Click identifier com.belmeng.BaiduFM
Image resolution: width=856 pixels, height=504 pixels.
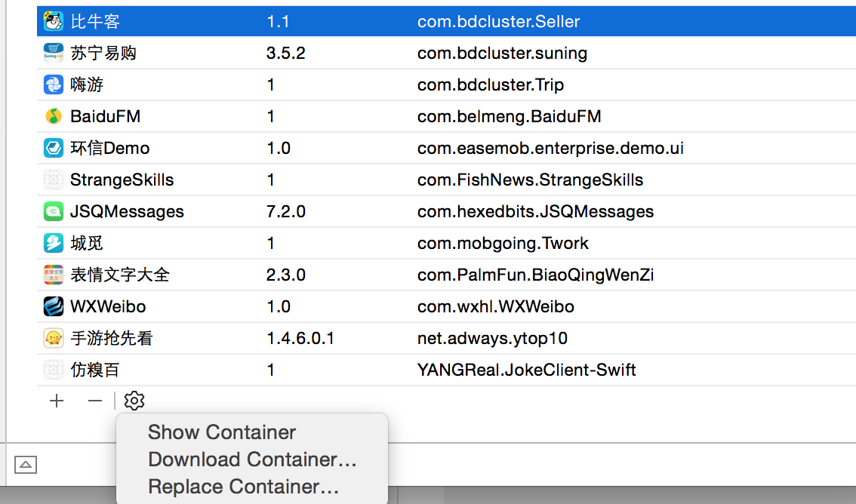[510, 116]
